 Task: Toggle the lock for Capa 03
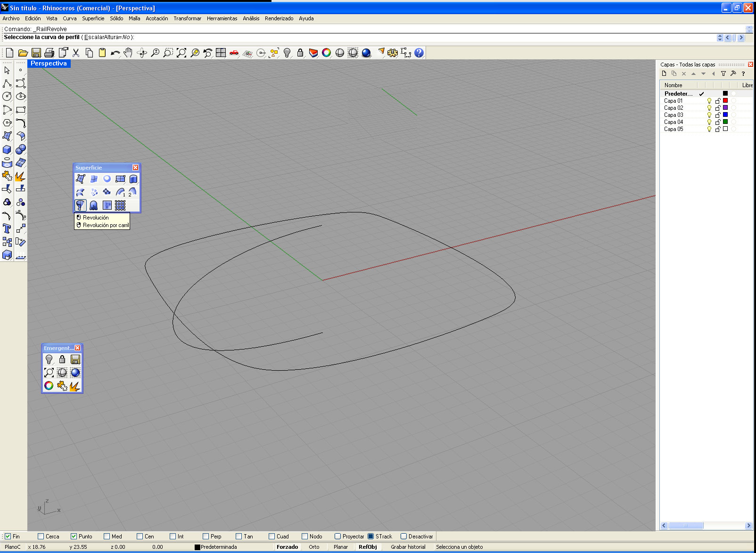718,115
